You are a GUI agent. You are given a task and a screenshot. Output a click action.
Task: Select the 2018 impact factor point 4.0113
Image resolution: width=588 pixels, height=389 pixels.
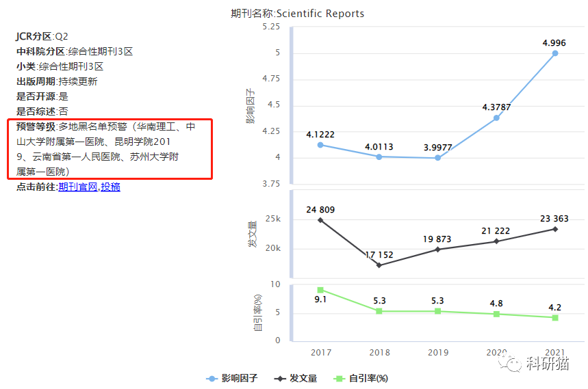pyautogui.click(x=379, y=157)
